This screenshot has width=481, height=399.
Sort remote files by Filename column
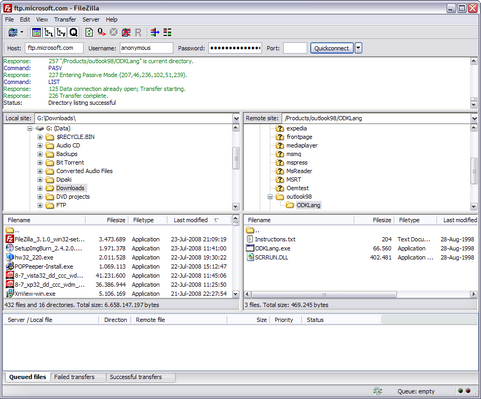(299, 220)
